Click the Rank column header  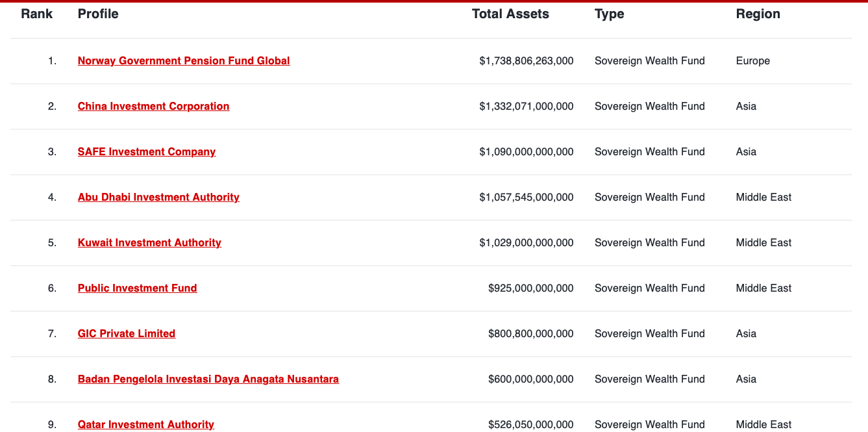pyautogui.click(x=36, y=14)
